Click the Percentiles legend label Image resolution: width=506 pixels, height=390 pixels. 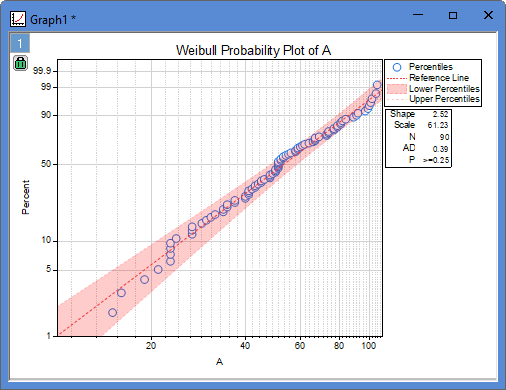pyautogui.click(x=431, y=67)
